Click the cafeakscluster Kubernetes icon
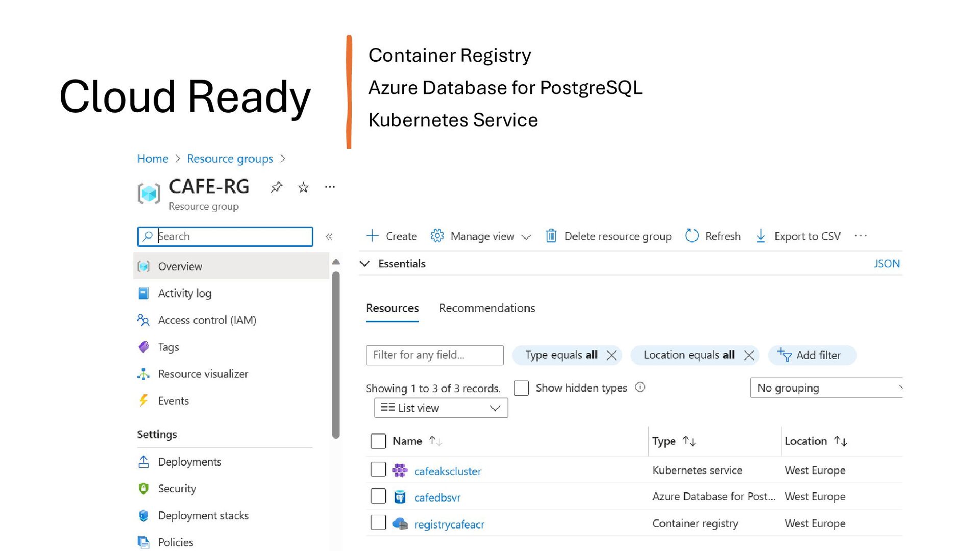The width and height of the screenshot is (980, 551). pos(400,470)
